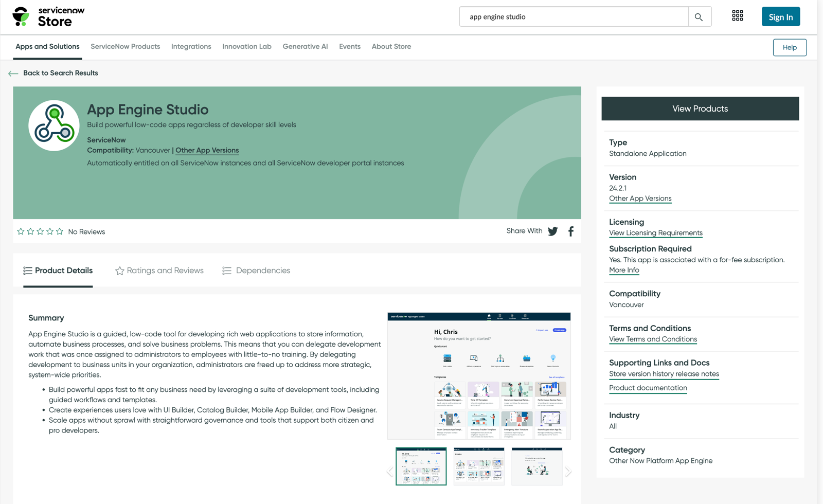Switch to the Dependencies tab
Image resolution: width=823 pixels, height=504 pixels.
coord(256,271)
